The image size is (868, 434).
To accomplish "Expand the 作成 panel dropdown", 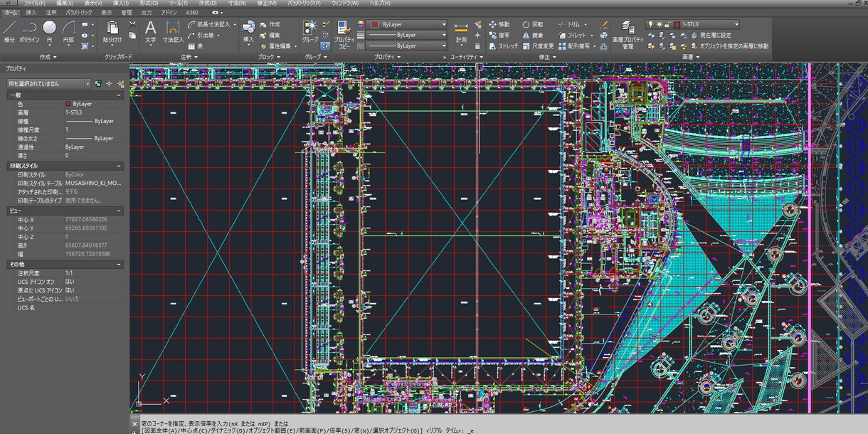I will pos(49,56).
